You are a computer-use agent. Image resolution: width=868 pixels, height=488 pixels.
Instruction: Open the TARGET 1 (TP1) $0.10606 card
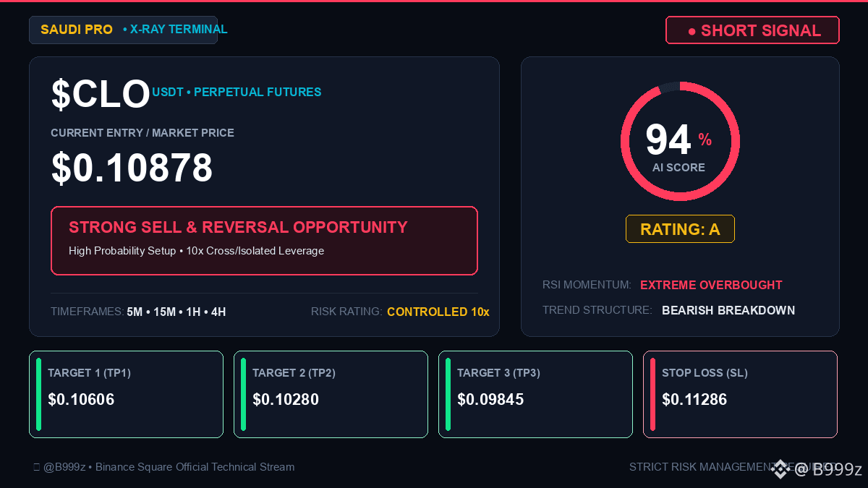pos(126,394)
